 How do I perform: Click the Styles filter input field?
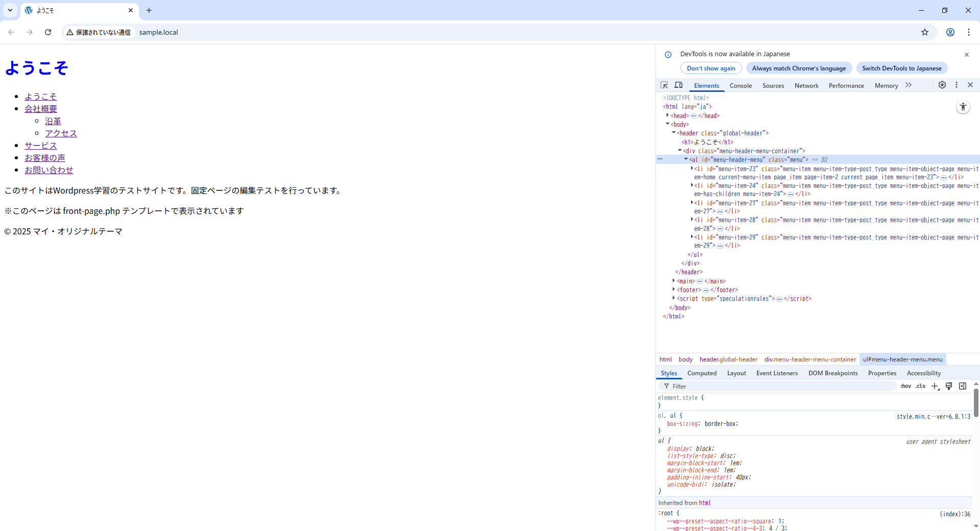click(777, 387)
